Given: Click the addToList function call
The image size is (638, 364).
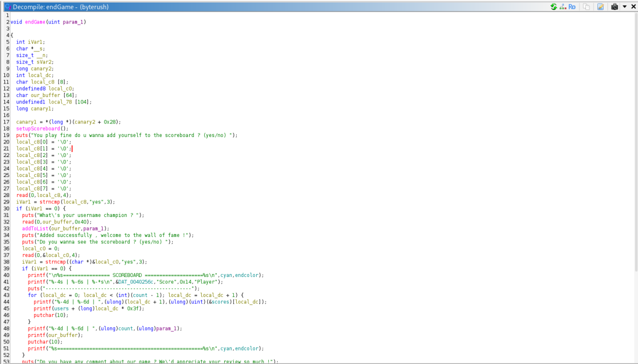Looking at the screenshot, I should click(34, 228).
